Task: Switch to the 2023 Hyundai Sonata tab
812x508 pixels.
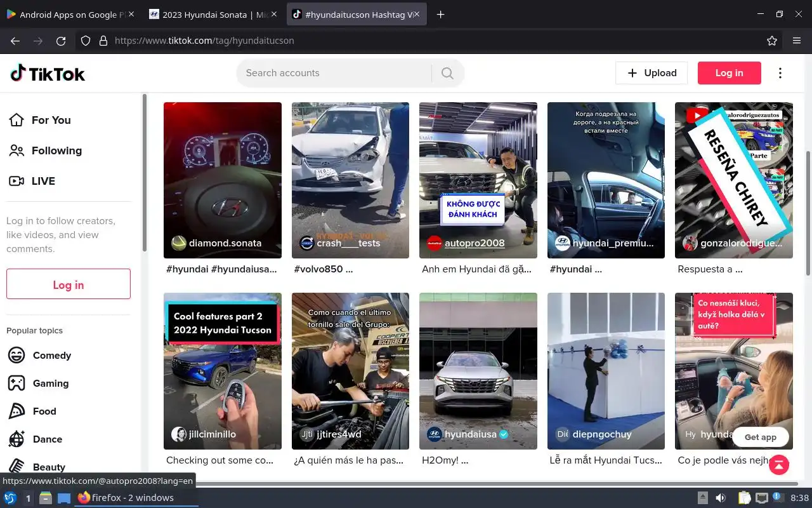Action: coord(214,15)
